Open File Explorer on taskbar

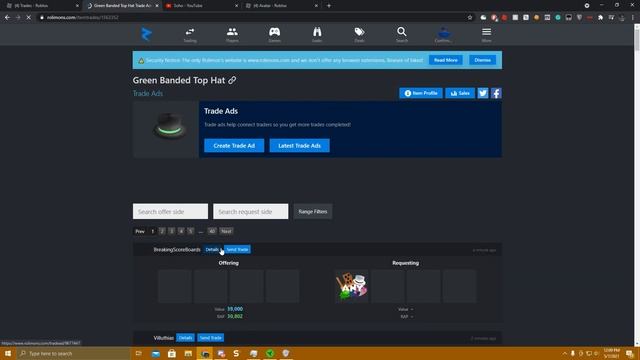tap(188, 353)
